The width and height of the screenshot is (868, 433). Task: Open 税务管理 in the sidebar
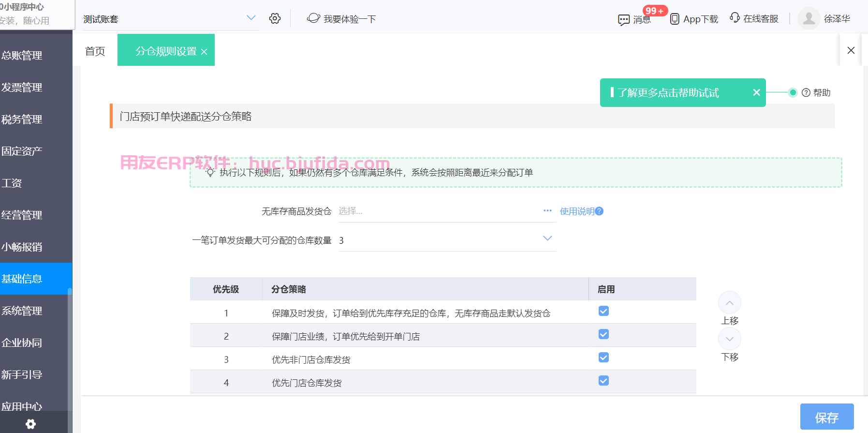click(36, 119)
